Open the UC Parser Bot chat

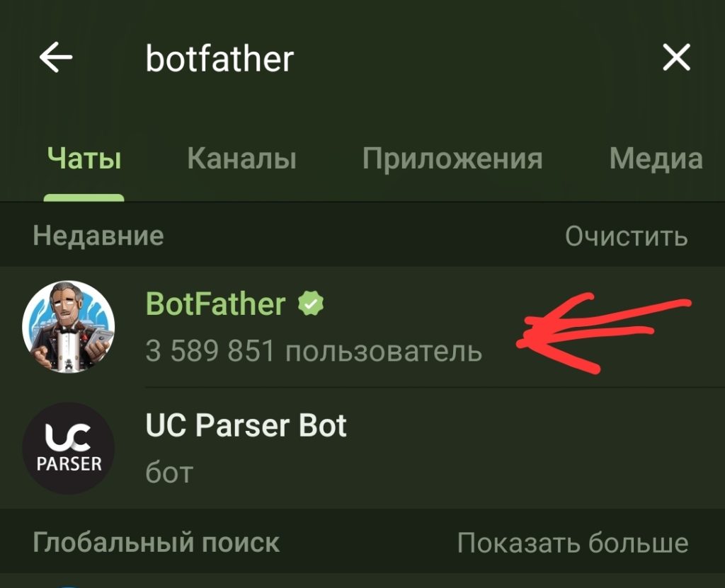pos(362,448)
